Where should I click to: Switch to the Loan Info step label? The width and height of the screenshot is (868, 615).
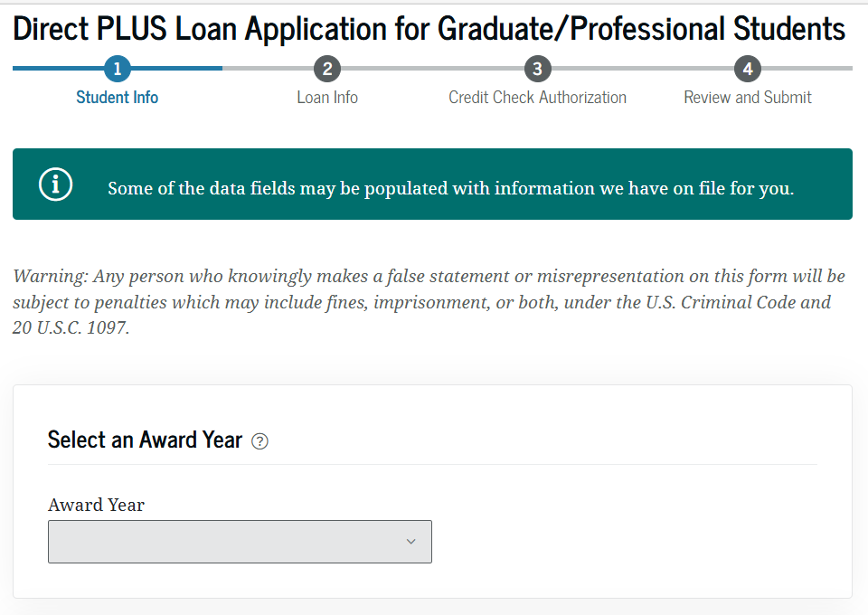coord(327,98)
